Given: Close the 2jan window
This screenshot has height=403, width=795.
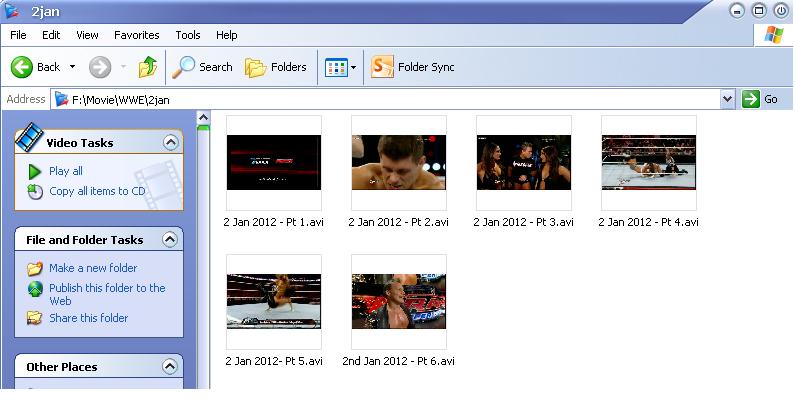Looking at the screenshot, I should click(781, 11).
